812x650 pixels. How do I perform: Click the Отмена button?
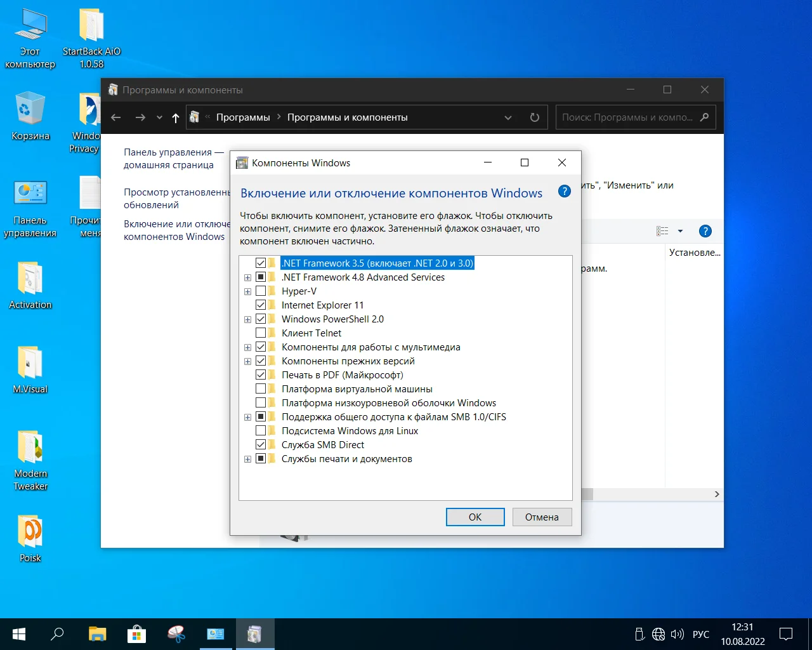pos(542,517)
